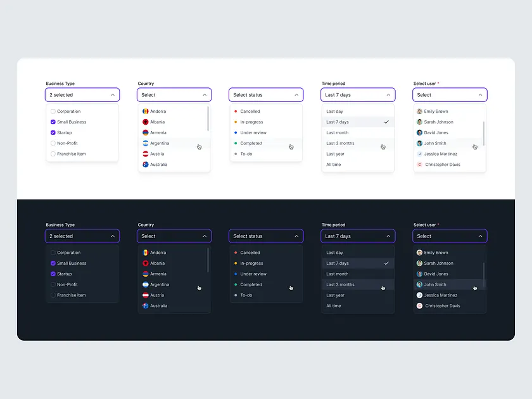Click the green Completed status dot
Screen dimensions: 532x399
pyautogui.click(x=236, y=143)
